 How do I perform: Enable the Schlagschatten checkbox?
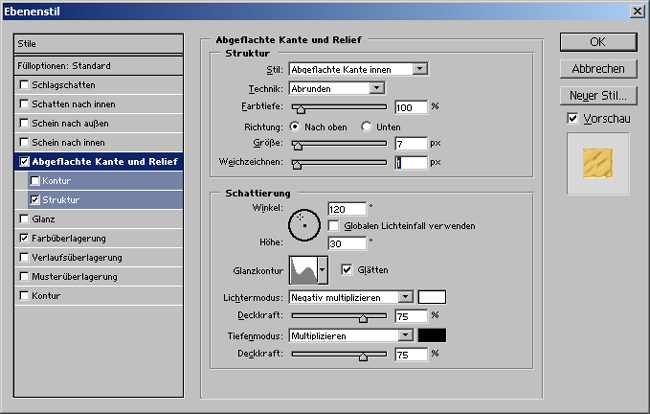(x=24, y=86)
